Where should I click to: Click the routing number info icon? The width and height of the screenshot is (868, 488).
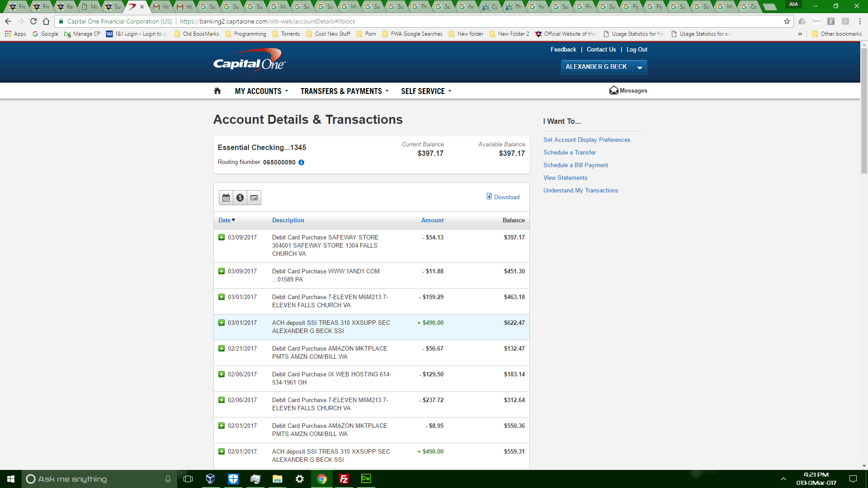tap(302, 163)
